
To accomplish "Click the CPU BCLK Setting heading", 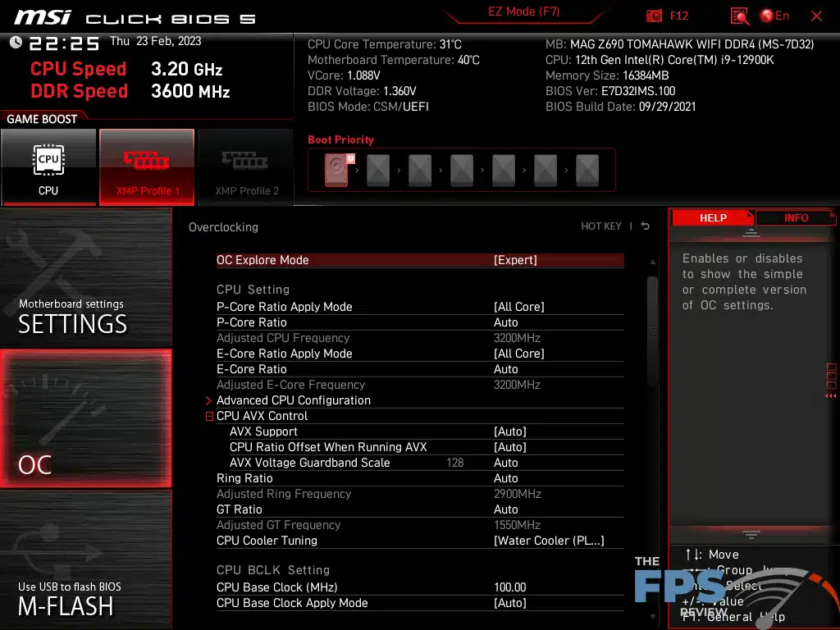I will pyautogui.click(x=273, y=570).
